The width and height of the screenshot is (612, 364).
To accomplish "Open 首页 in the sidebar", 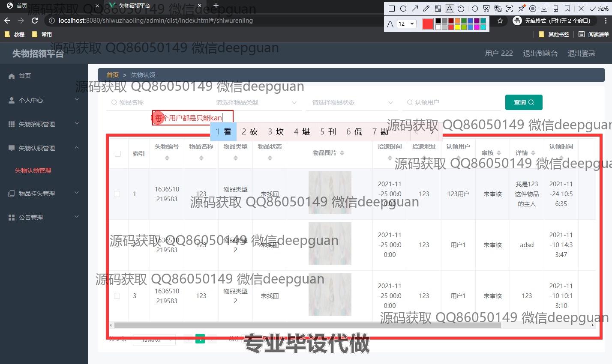I will (x=44, y=76).
